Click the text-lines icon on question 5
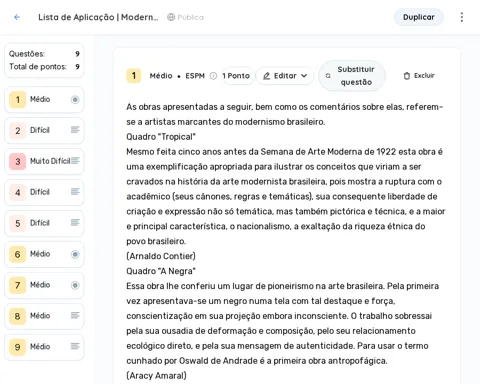 tap(75, 223)
